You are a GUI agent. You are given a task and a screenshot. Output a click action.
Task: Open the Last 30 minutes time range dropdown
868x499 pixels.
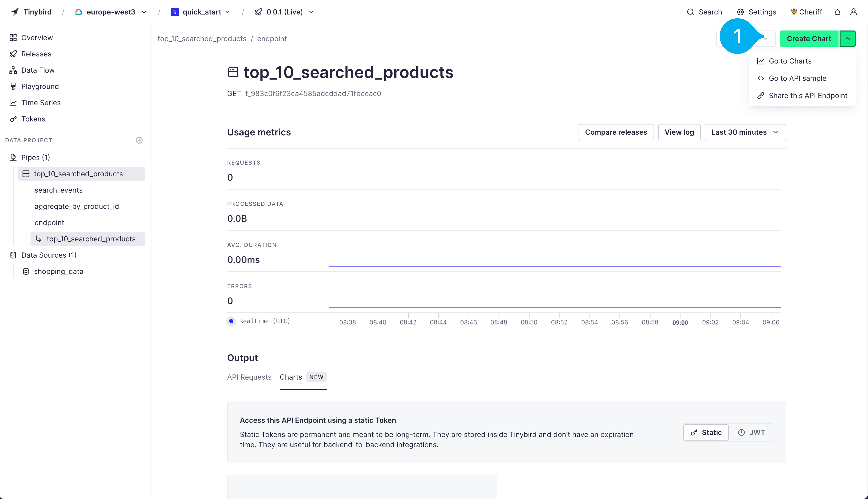tap(745, 132)
